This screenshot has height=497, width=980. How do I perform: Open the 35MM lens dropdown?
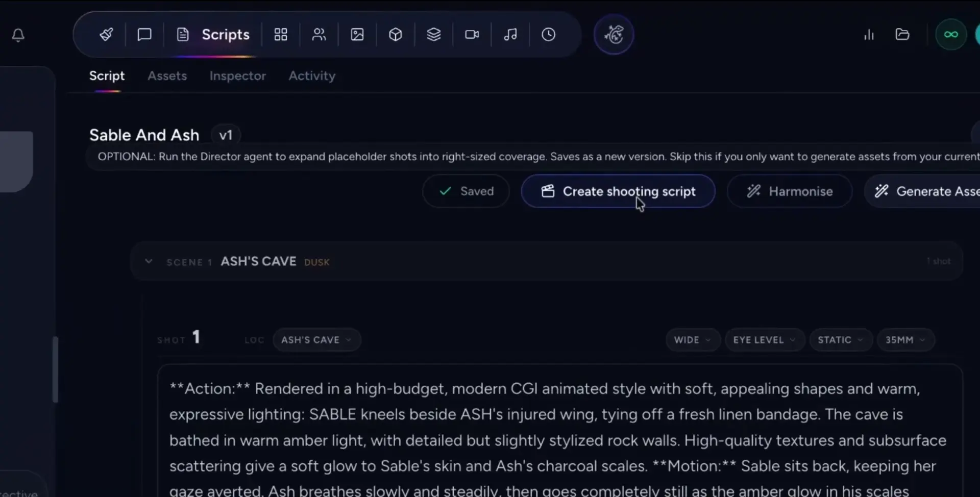(905, 340)
